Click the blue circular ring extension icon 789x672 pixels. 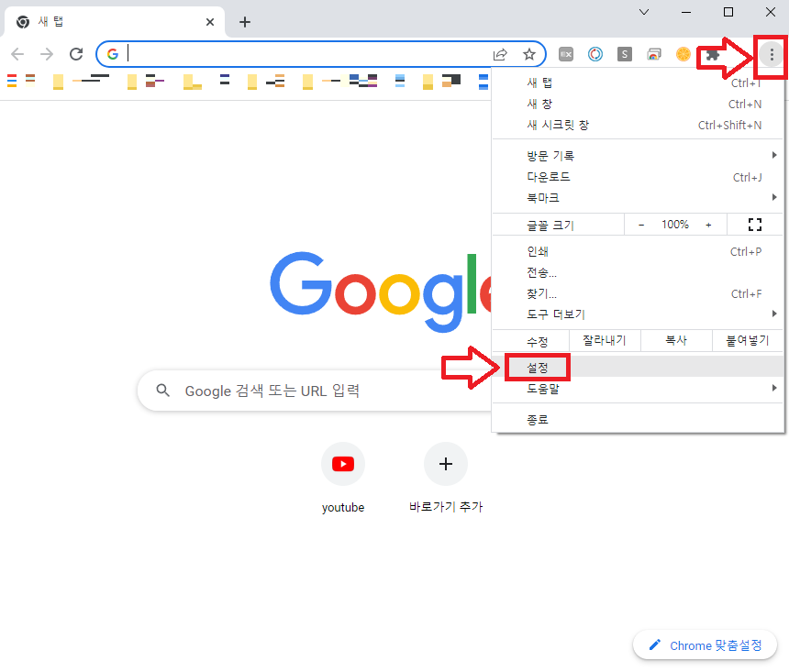coord(595,54)
